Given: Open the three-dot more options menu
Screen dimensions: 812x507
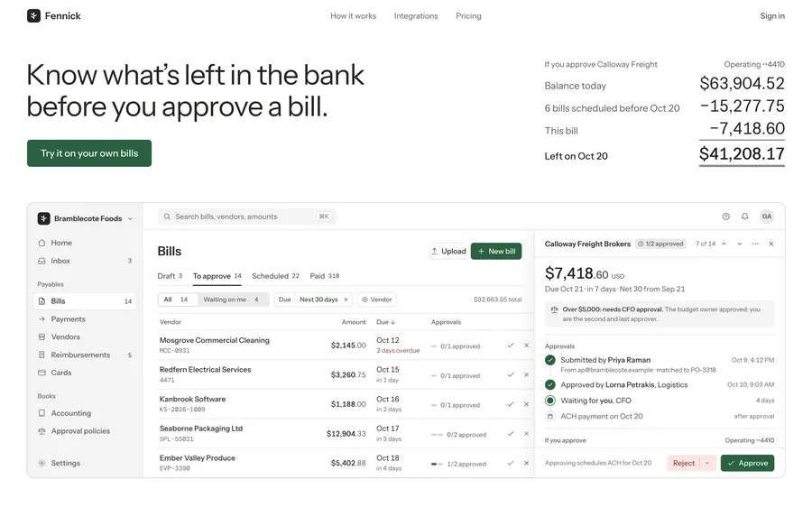Looking at the screenshot, I should coord(755,244).
